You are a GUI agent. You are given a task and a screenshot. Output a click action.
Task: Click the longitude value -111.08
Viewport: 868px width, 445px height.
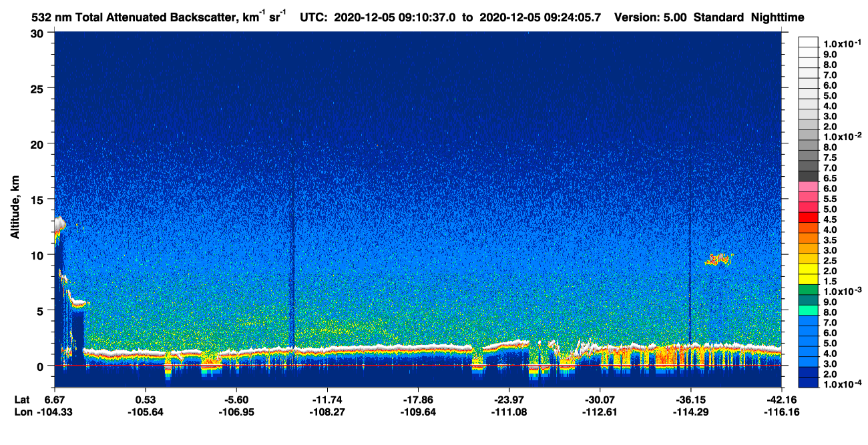coord(508,412)
